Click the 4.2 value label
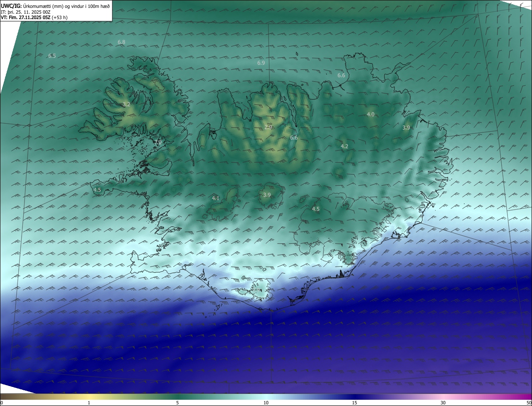Viewport: 532px width, 406px height. click(x=344, y=147)
